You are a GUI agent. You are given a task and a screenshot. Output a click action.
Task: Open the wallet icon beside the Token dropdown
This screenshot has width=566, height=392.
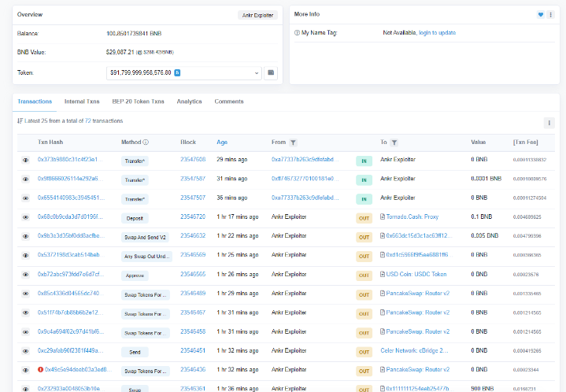271,72
